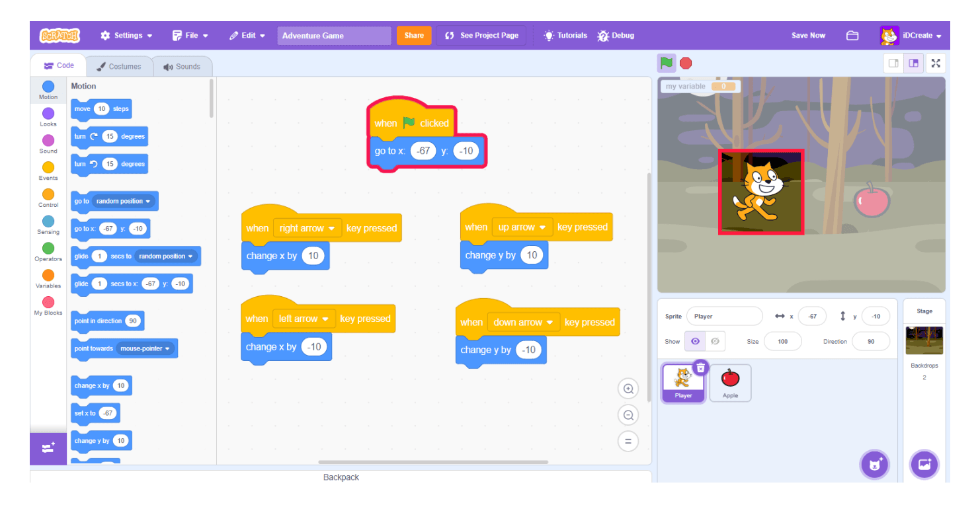The width and height of the screenshot is (980, 509).
Task: Open glide to random position dropdown
Action: click(x=166, y=256)
